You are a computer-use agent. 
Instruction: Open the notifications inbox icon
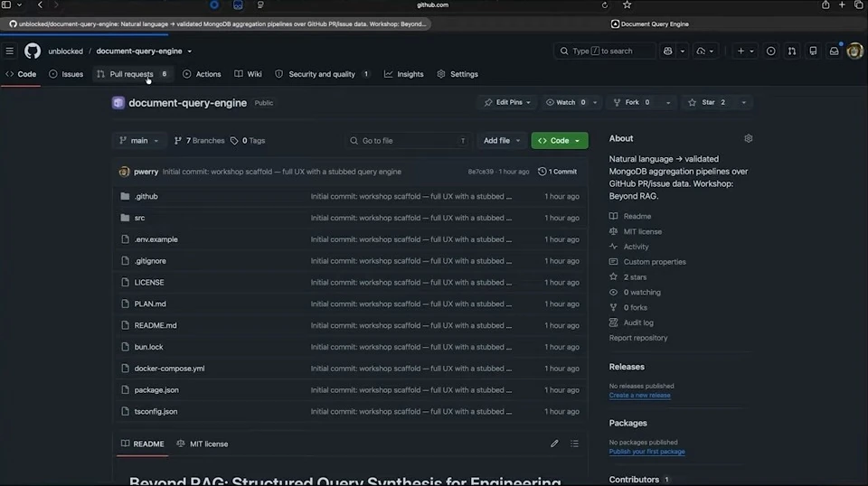[x=834, y=51]
